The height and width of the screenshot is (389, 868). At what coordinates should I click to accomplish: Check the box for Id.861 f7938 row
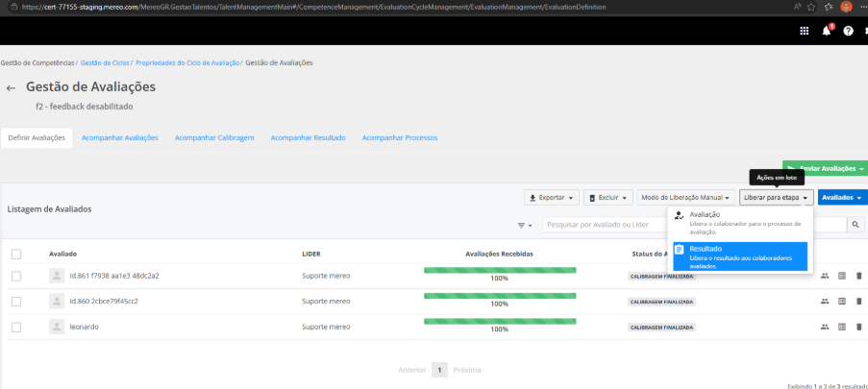click(x=16, y=276)
